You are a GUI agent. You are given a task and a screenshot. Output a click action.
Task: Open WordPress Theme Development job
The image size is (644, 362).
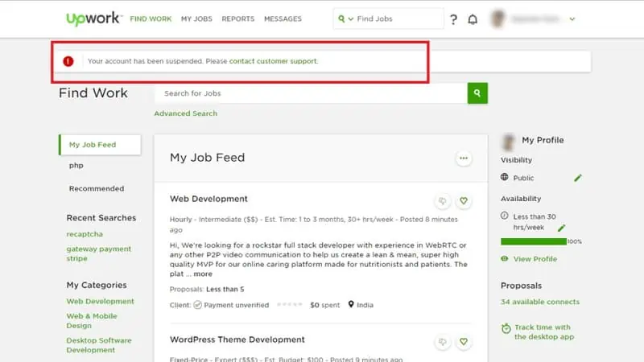coord(237,339)
